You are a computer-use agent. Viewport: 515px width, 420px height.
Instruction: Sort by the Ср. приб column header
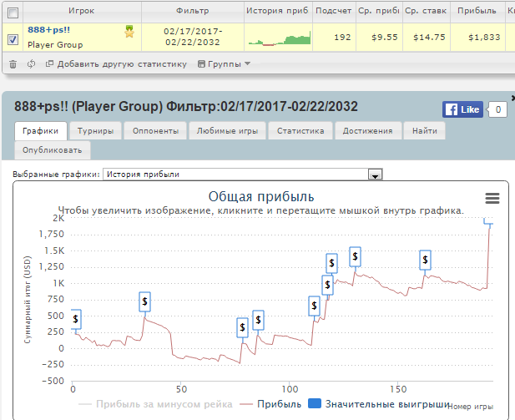tap(379, 12)
